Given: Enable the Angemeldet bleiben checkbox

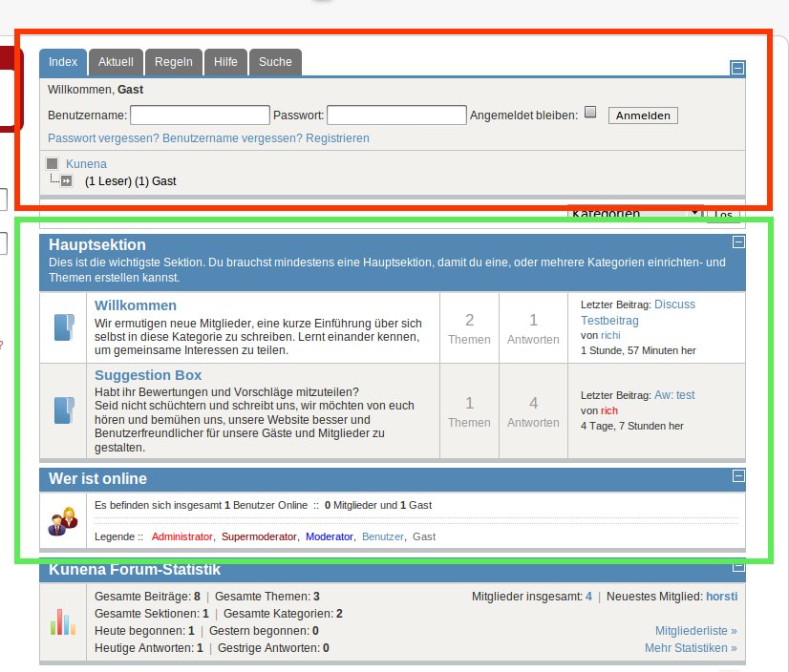Looking at the screenshot, I should point(590,113).
